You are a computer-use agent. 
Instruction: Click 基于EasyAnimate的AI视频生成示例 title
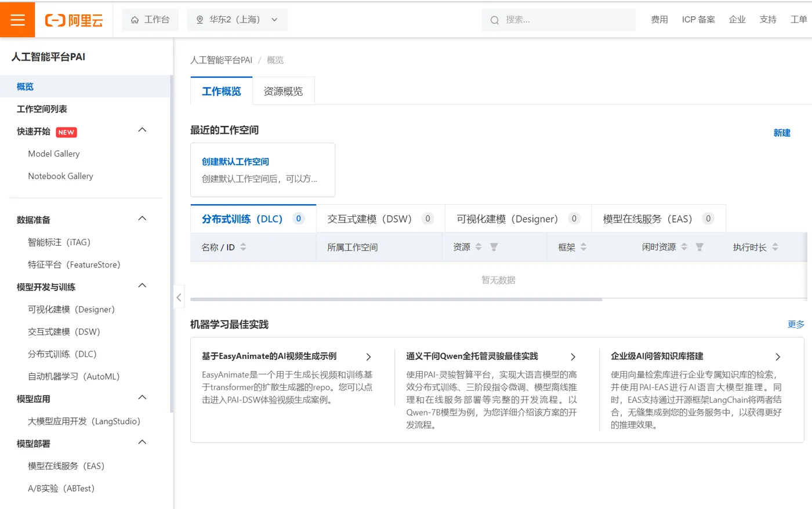pyautogui.click(x=269, y=357)
